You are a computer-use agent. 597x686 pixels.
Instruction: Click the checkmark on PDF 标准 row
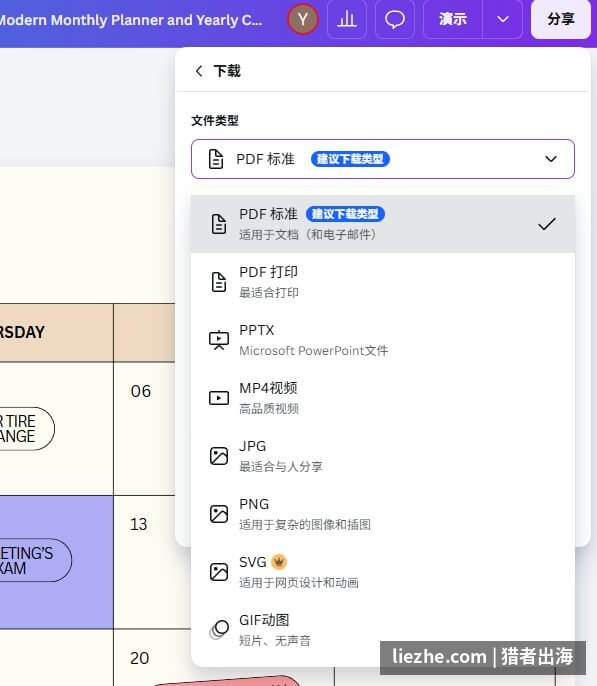click(x=547, y=224)
